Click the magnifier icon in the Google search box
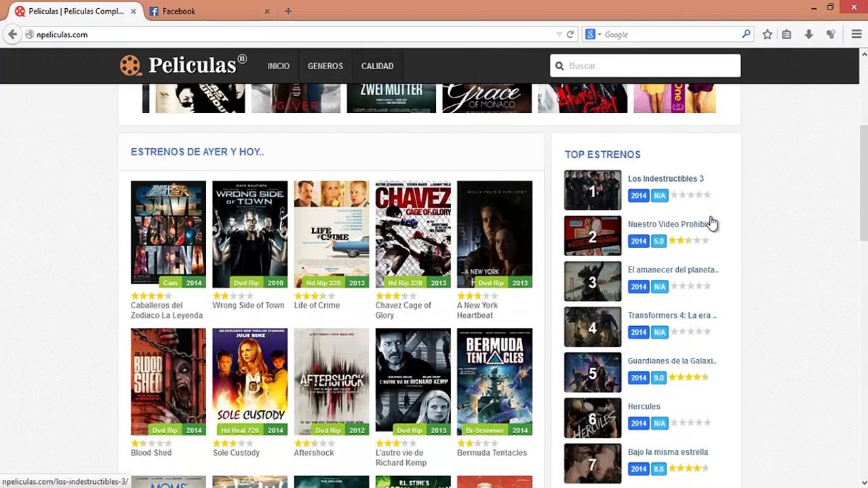868x488 pixels. click(746, 34)
